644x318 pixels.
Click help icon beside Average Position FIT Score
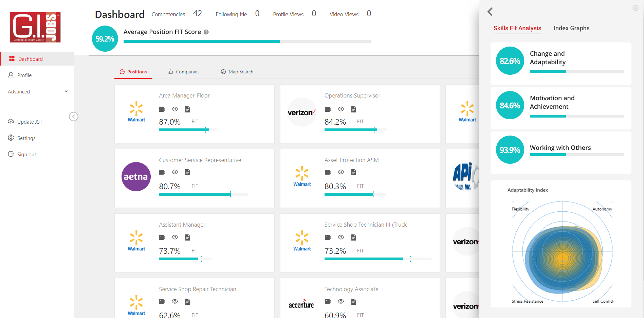(x=206, y=32)
